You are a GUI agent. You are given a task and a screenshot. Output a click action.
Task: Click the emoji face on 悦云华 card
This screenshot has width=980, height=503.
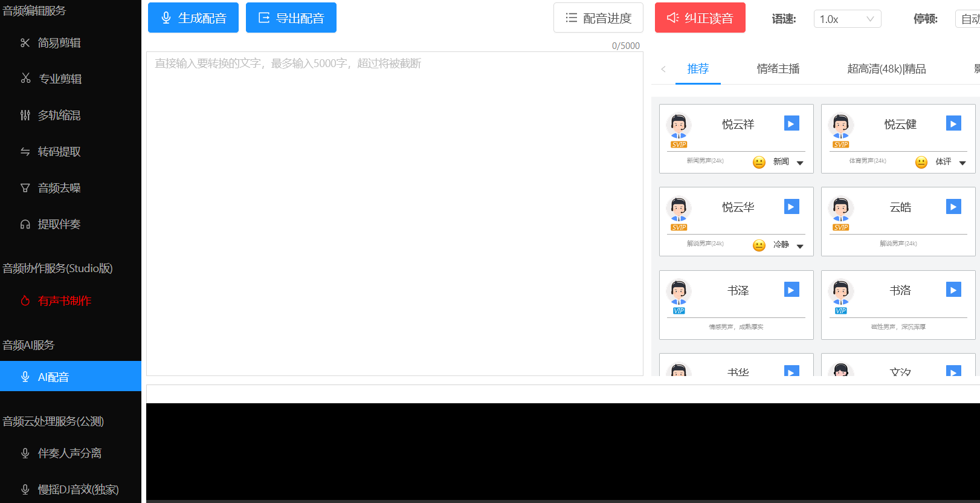(759, 245)
